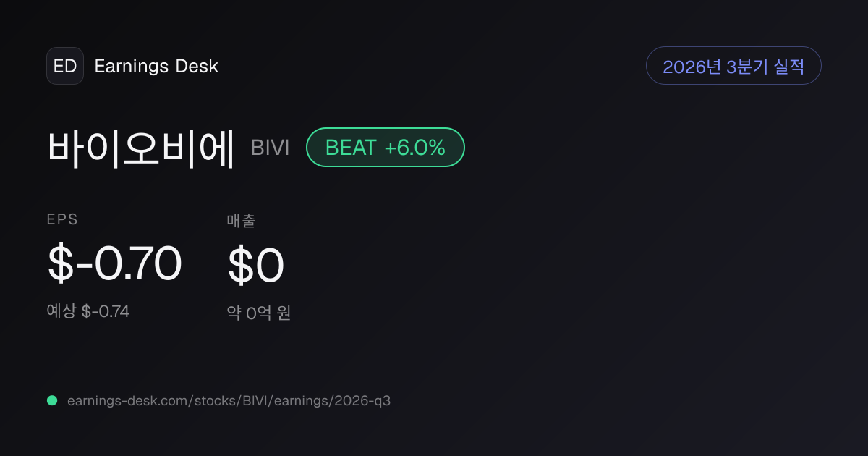The image size is (868, 456).
Task: Click the 바이오비에 company title
Action: 142,148
